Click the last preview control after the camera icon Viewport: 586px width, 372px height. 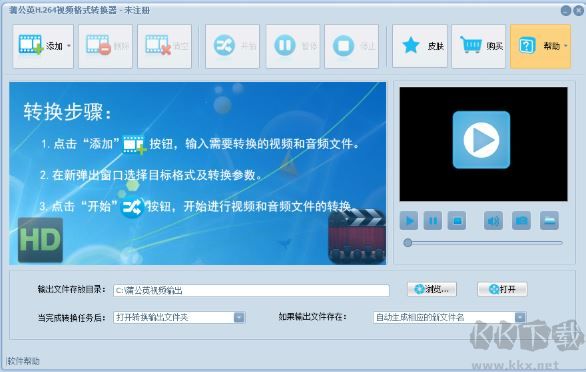549,221
